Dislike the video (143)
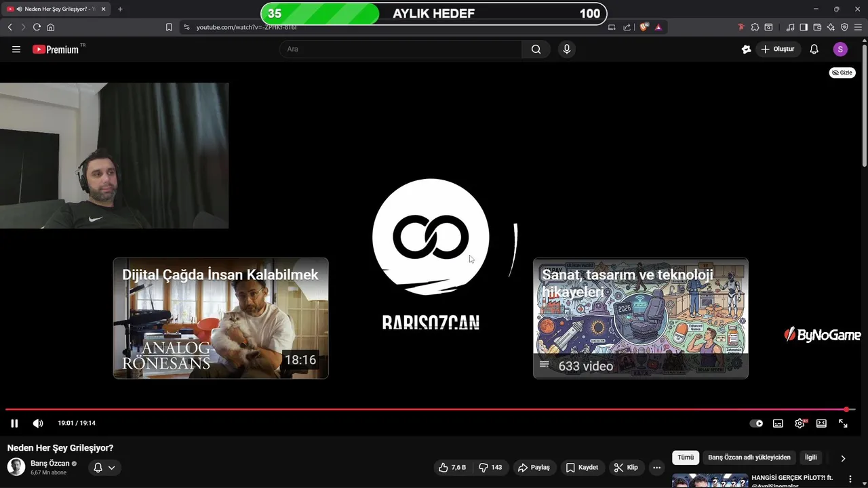868x488 pixels. point(490,467)
